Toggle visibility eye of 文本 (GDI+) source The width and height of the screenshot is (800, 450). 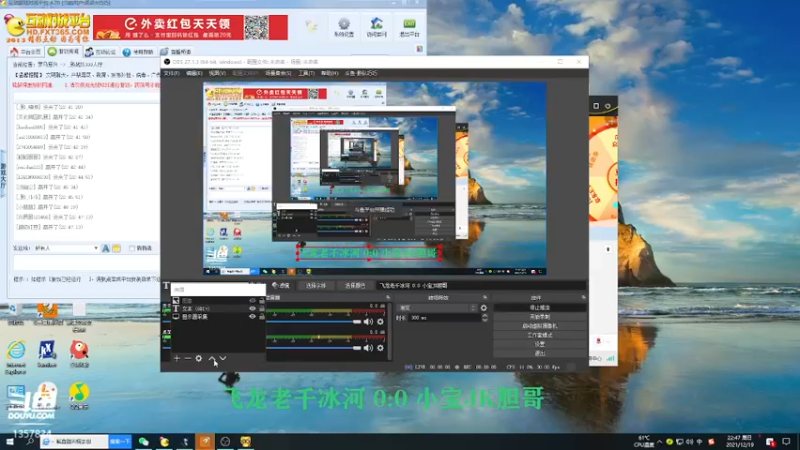[x=252, y=309]
